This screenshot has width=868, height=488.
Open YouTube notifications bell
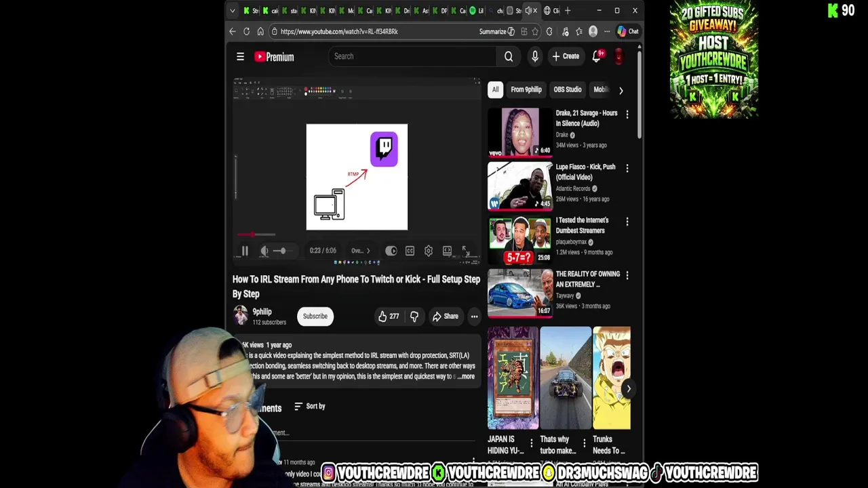(597, 56)
